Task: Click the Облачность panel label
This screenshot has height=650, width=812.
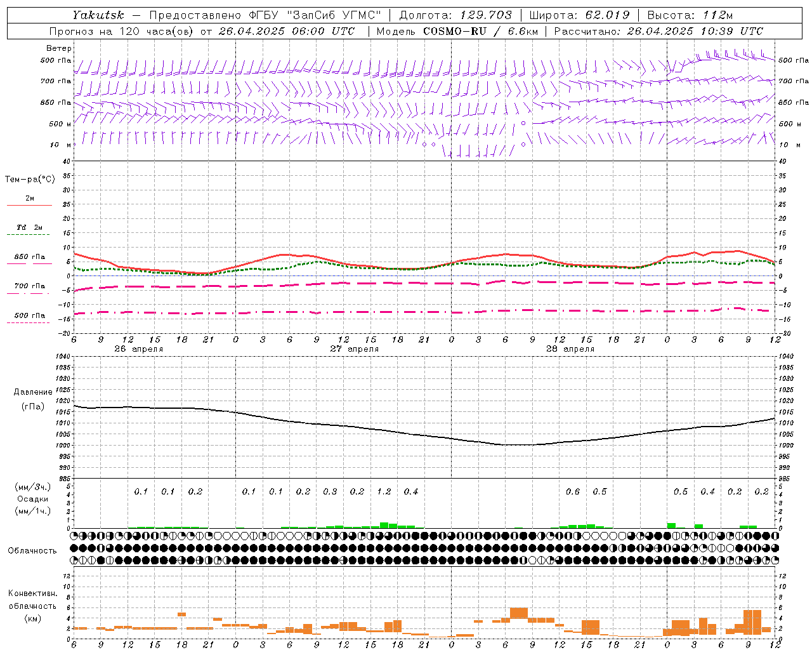Action: (x=32, y=551)
